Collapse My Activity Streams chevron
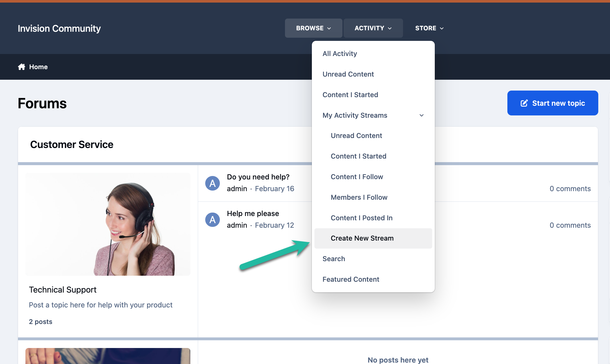610x364 pixels. pos(421,115)
